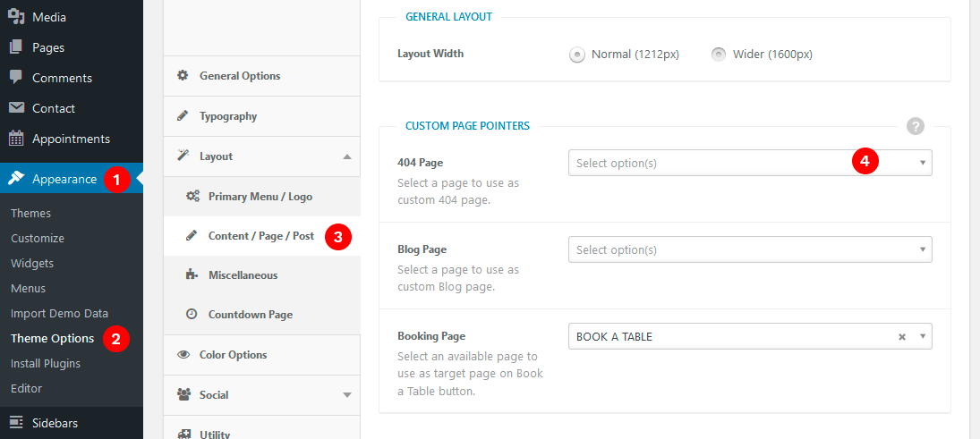The height and width of the screenshot is (439, 980).
Task: Open Content / Page / Post tab
Action: 260,236
